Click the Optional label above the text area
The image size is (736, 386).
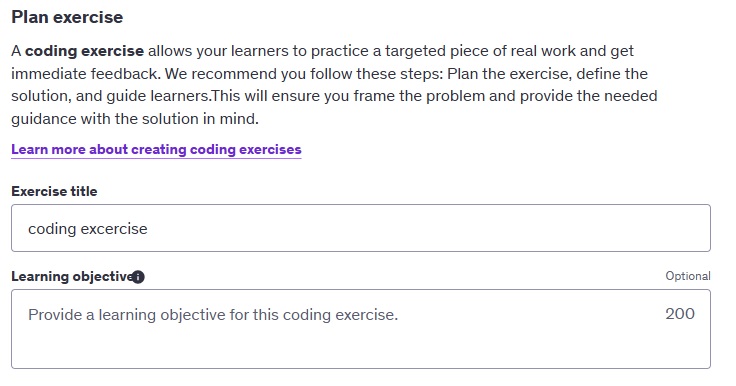click(688, 276)
